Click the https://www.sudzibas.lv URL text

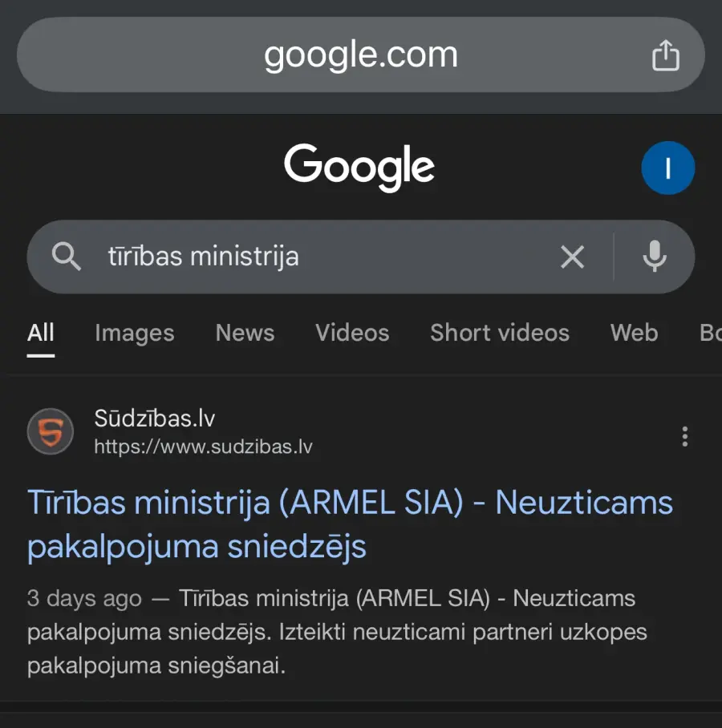coord(203,447)
